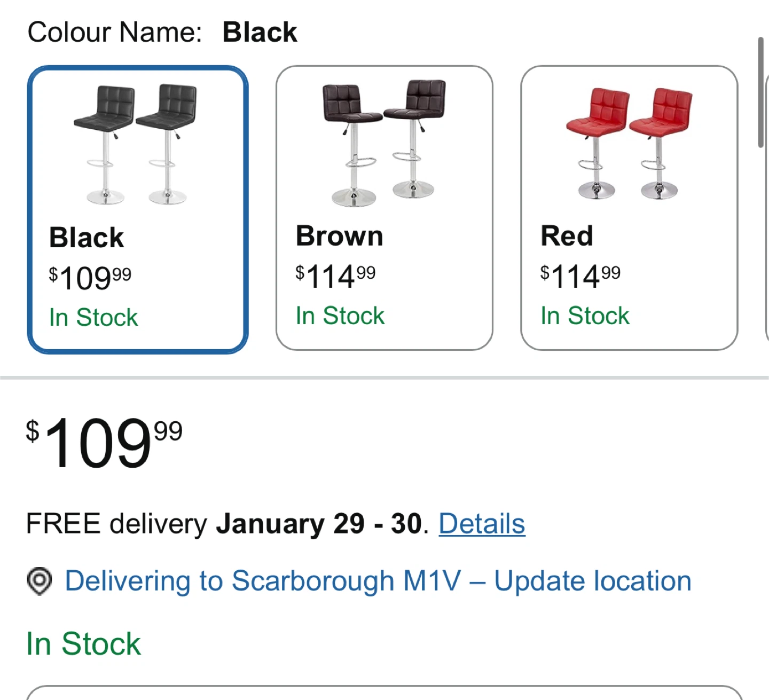Click the brown bar stools image
Viewport: 769px width, 700px height.
pos(383,143)
